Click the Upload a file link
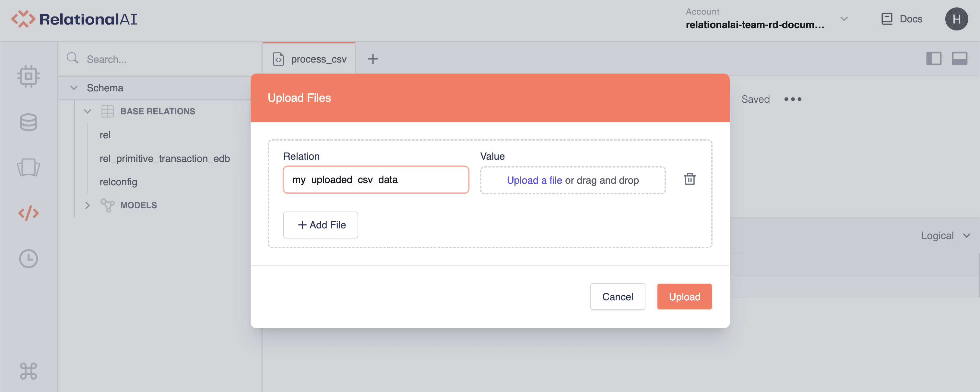Image resolution: width=980 pixels, height=392 pixels. click(534, 180)
